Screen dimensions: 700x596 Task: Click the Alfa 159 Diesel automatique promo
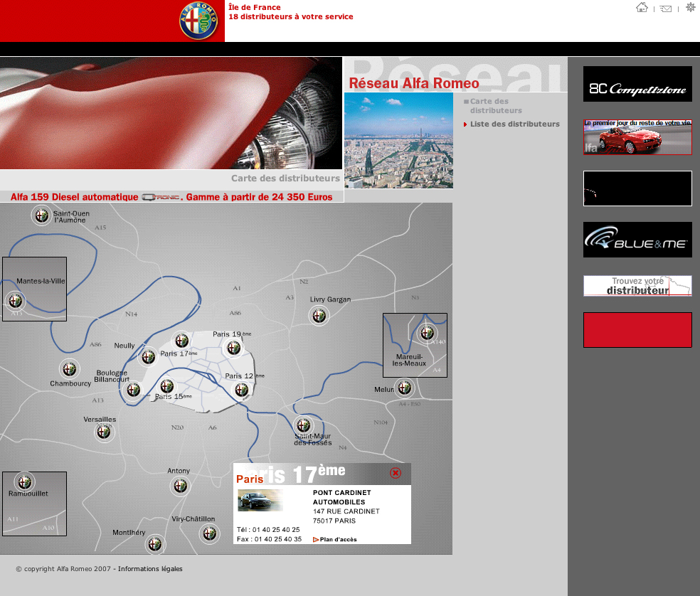tap(171, 197)
